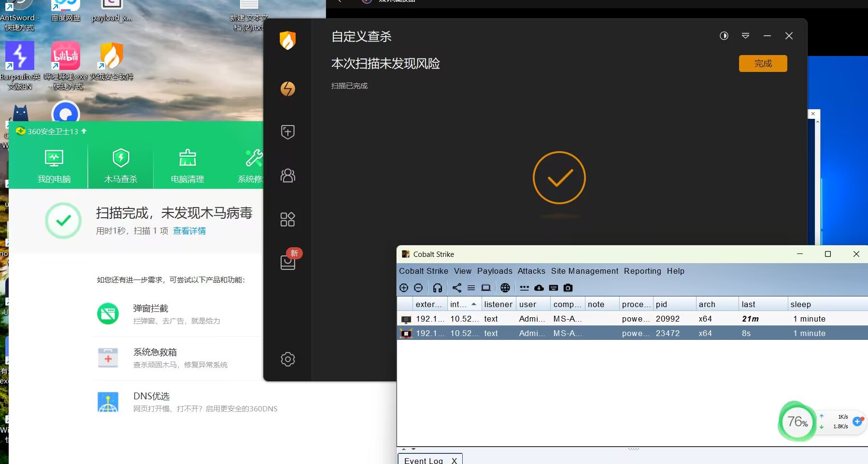The height and width of the screenshot is (464, 868).
Task: Switch to 电脑清理 tab in 360
Action: click(x=187, y=166)
